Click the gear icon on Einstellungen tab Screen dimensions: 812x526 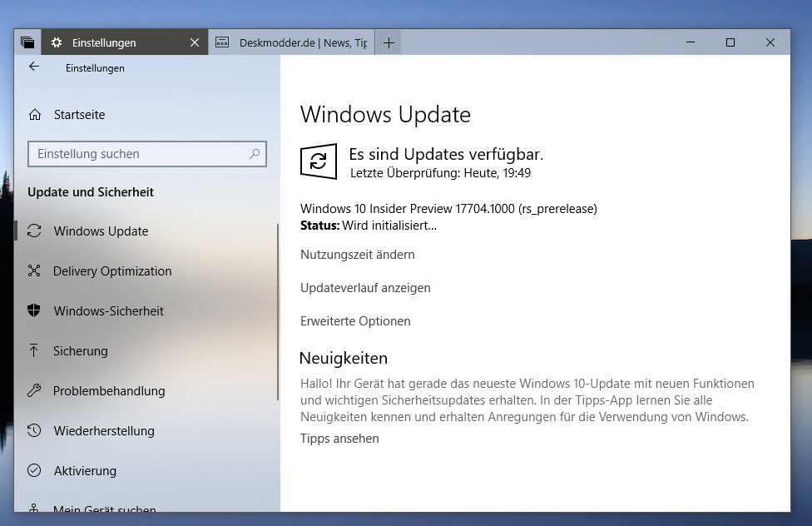[57, 42]
